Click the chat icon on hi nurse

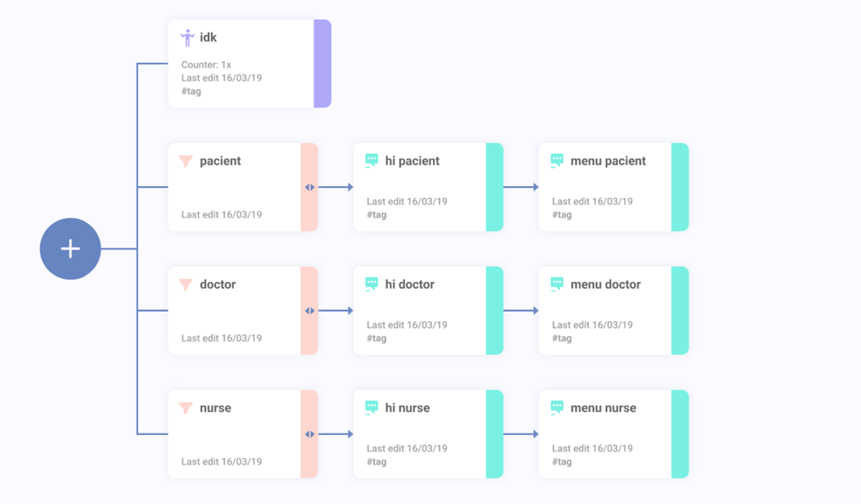point(372,408)
